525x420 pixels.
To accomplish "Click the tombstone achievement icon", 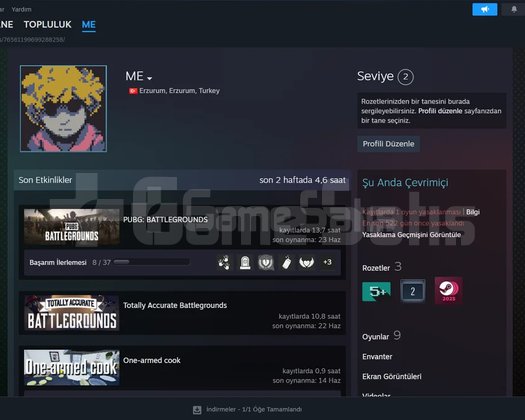I will point(245,262).
